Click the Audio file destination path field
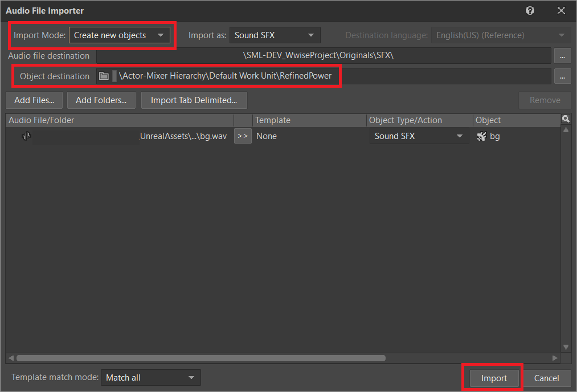 pos(324,56)
